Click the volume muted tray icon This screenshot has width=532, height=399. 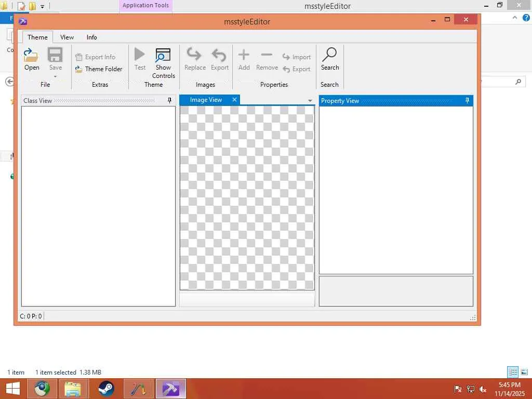(483, 389)
